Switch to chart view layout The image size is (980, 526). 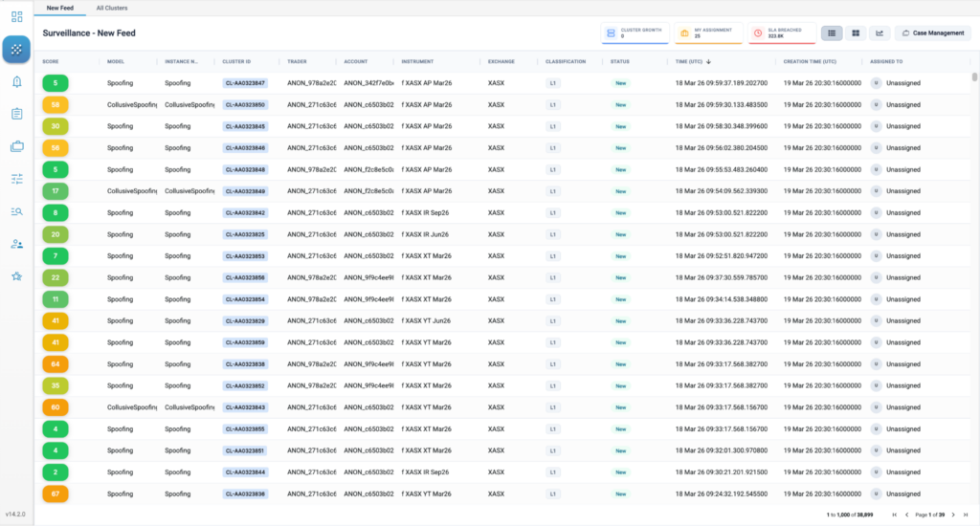880,33
